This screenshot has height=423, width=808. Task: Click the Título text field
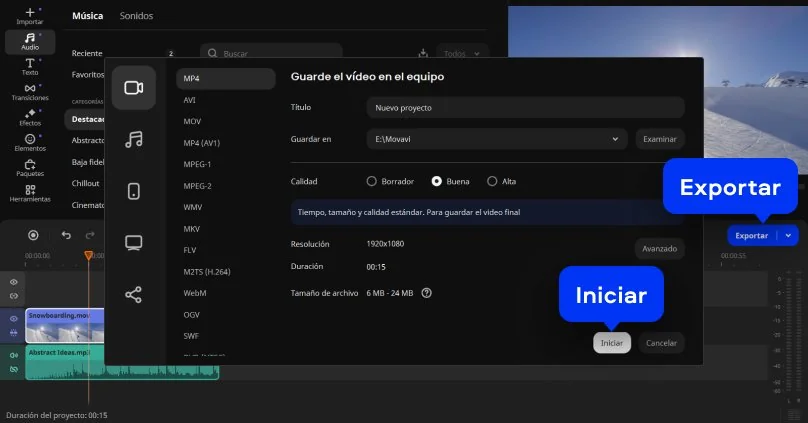[x=524, y=107]
